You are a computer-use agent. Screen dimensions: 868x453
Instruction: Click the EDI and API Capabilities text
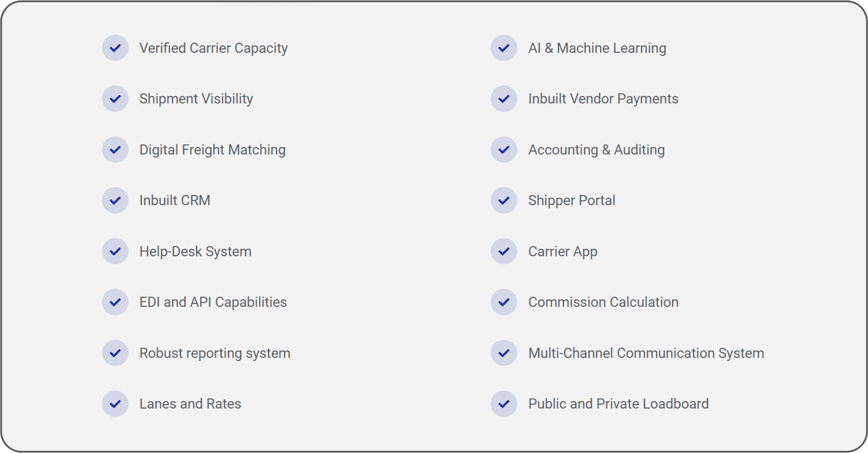tap(213, 302)
